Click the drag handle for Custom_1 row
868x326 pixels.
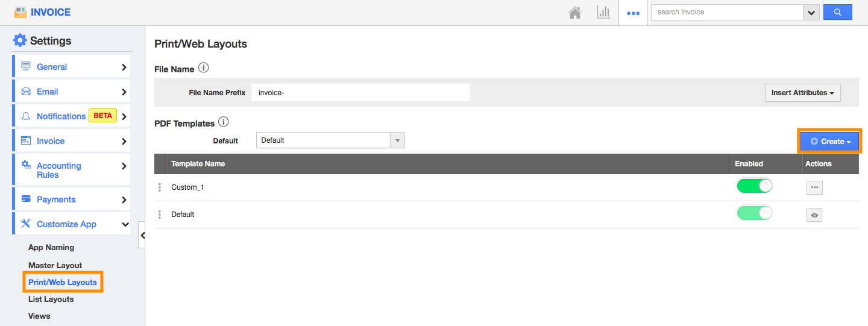[x=160, y=187]
